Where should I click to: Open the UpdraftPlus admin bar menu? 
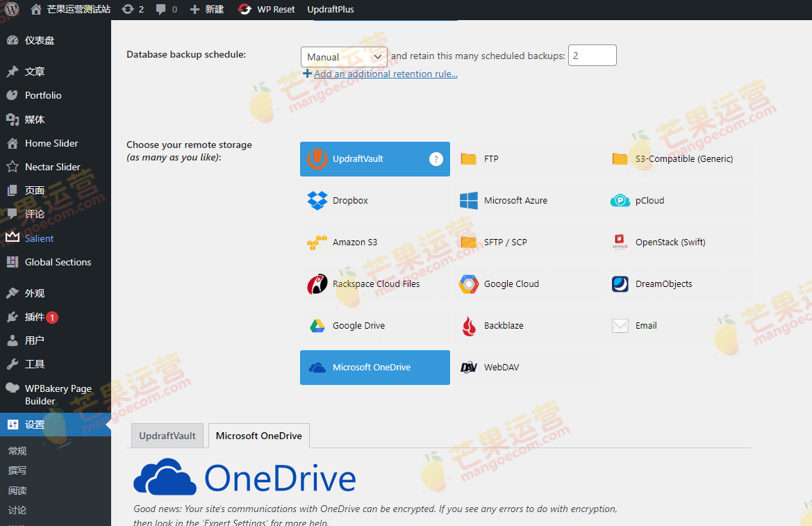click(331, 9)
